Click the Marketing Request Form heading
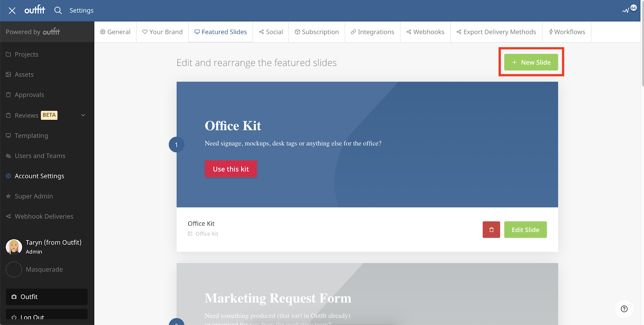The image size is (644, 325). [278, 298]
